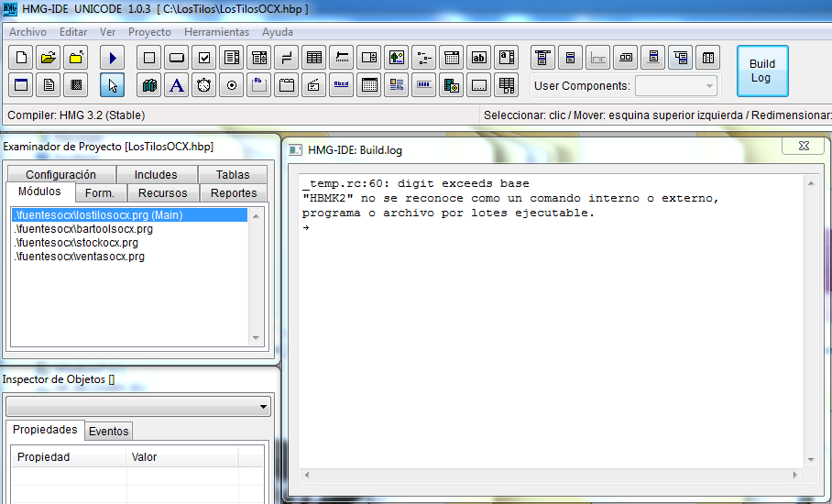Switch to the Eventos tab
The width and height of the screenshot is (832, 504).
109,432
